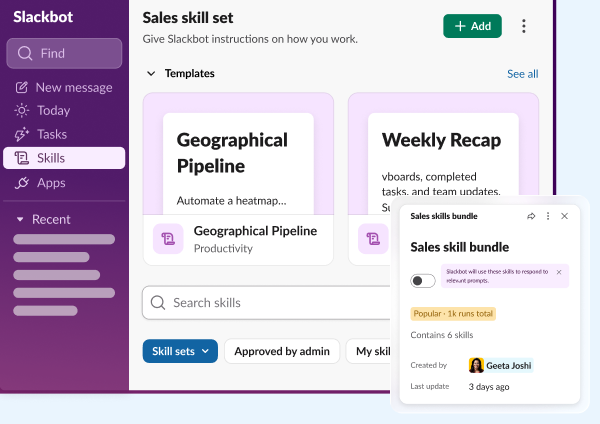Click the Productivity category label
The height and width of the screenshot is (424, 600).
tap(223, 248)
